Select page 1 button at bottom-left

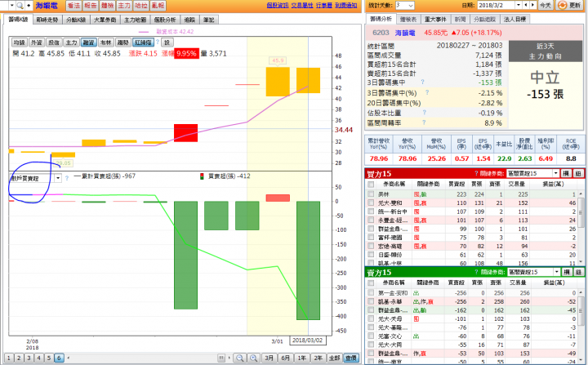[9, 358]
